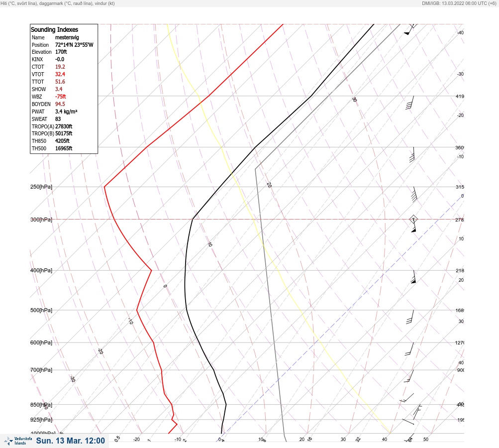Select the station name 'mestersvig'
This screenshot has width=499, height=448.
pyautogui.click(x=67, y=37)
